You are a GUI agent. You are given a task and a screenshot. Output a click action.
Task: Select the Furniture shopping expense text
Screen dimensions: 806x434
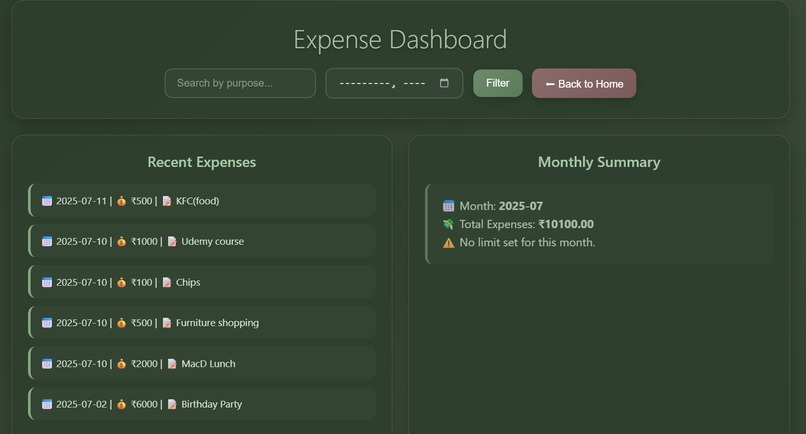click(x=217, y=323)
